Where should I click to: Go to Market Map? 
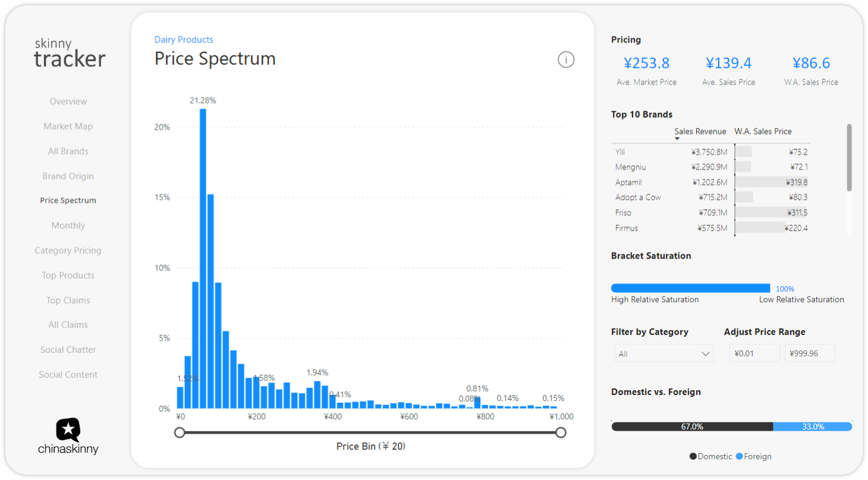coord(68,127)
